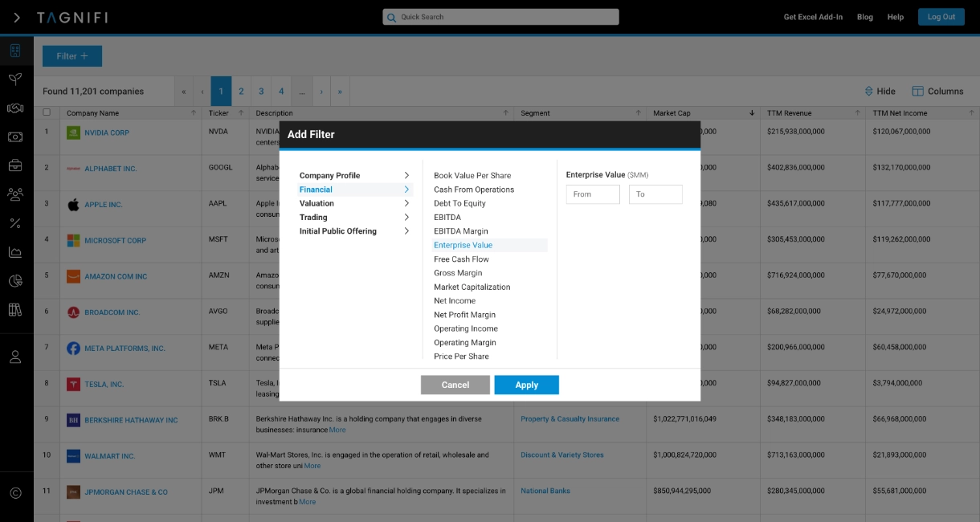Click the percent icon in sidebar
The width and height of the screenshot is (980, 522).
[15, 223]
